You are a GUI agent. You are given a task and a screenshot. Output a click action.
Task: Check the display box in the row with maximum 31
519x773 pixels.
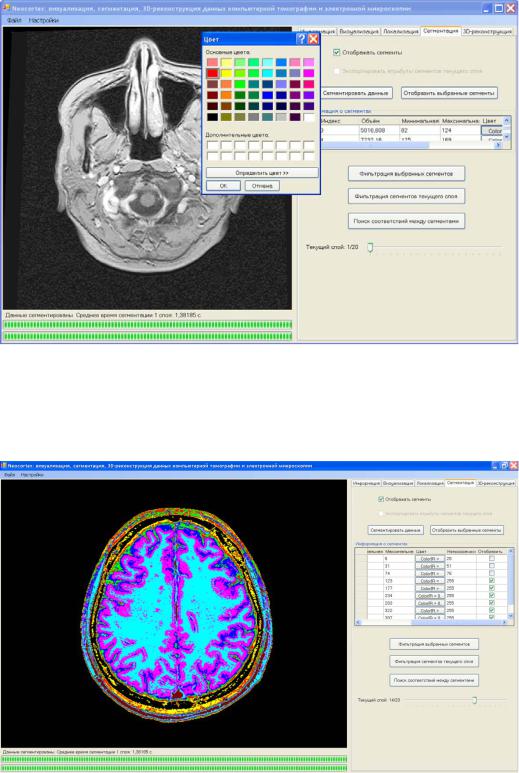tap(492, 566)
